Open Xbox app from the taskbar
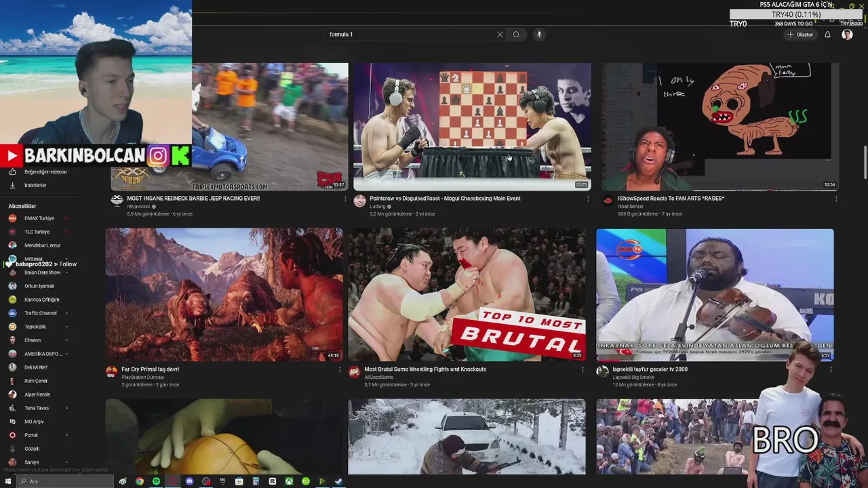Screen dimensions: 868x488 pyautogui.click(x=289, y=481)
